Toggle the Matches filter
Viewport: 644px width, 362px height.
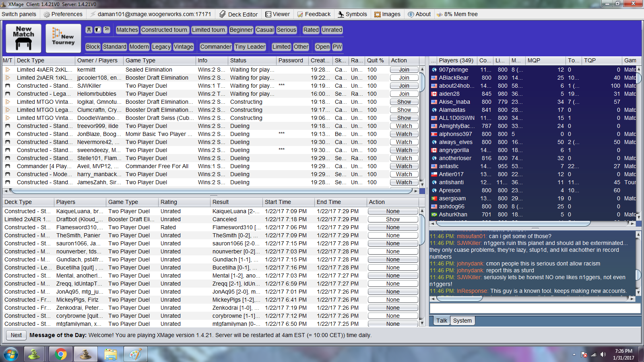point(127,30)
